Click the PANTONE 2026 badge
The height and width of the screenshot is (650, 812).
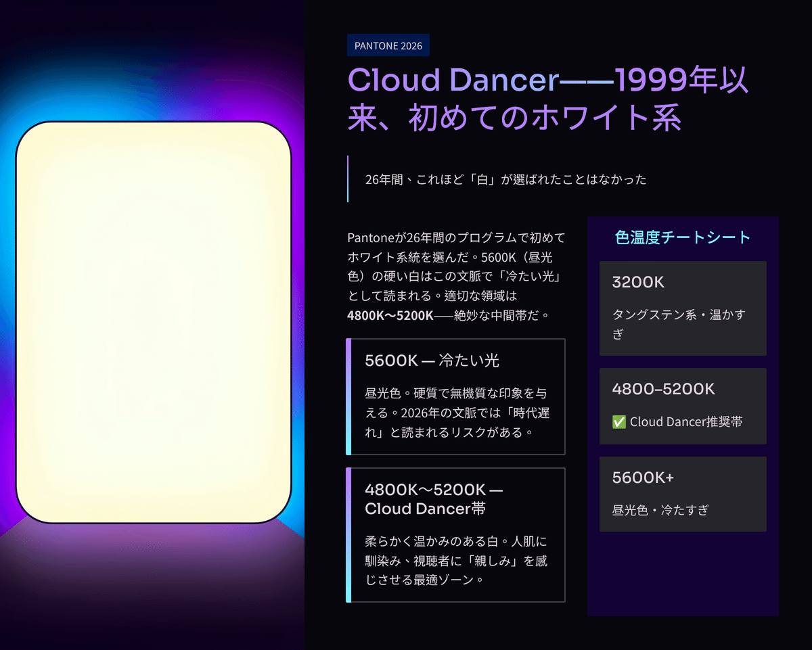click(x=388, y=45)
